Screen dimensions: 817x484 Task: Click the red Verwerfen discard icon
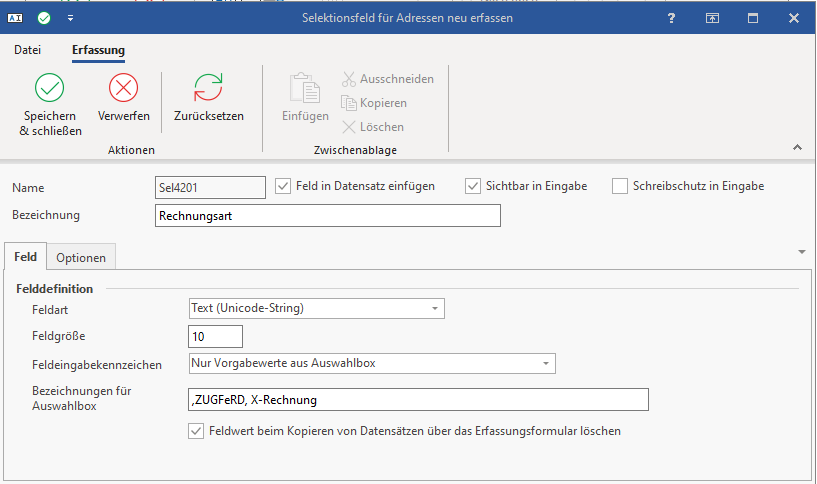click(x=124, y=88)
